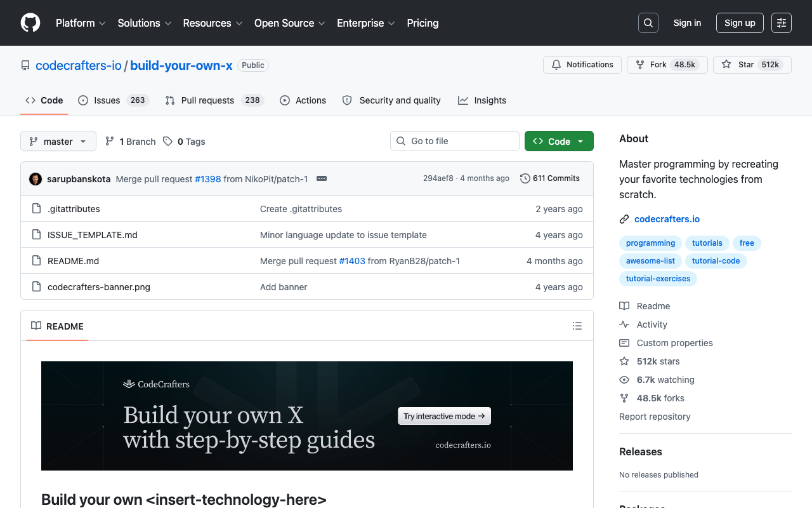812x508 pixels.
Task: Open the green Code dropdown button
Action: [x=559, y=141]
